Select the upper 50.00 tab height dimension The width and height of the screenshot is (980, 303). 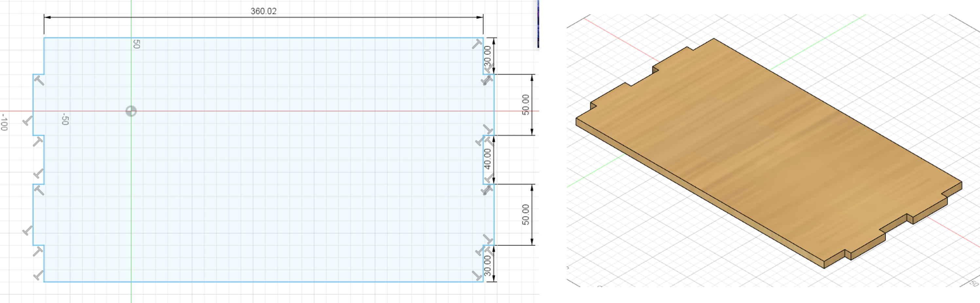click(525, 105)
